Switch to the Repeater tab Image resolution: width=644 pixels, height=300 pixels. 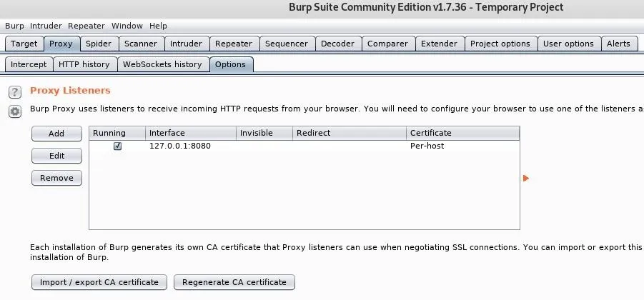click(234, 44)
